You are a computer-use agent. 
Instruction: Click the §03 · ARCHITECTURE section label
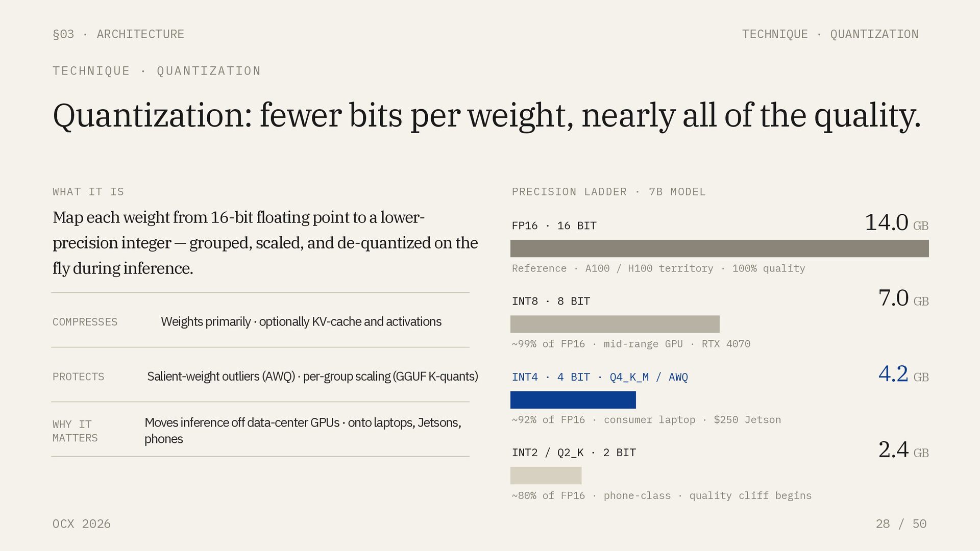[118, 34]
